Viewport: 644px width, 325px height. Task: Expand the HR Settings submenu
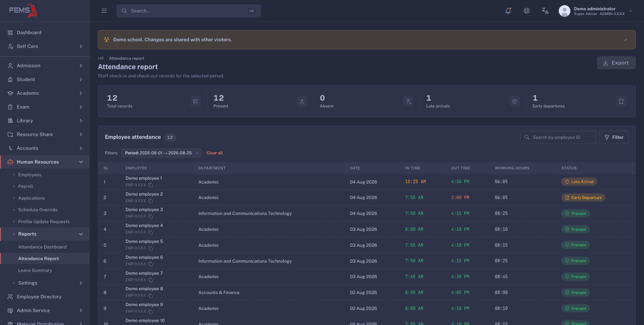(45, 283)
